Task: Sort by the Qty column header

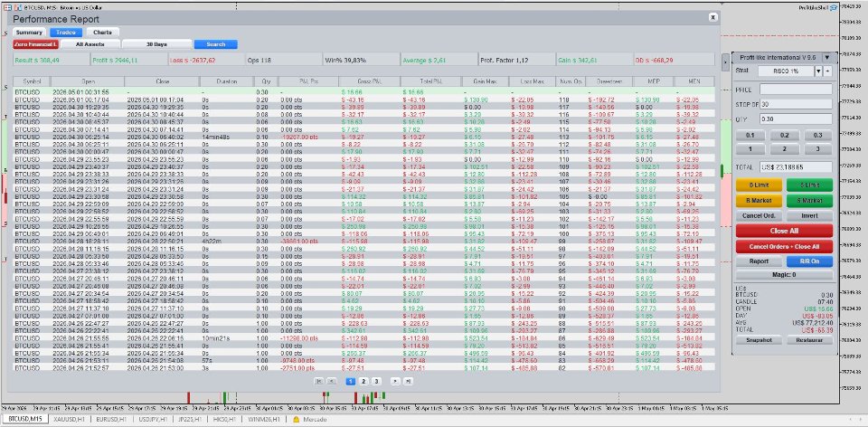Action: [x=266, y=81]
